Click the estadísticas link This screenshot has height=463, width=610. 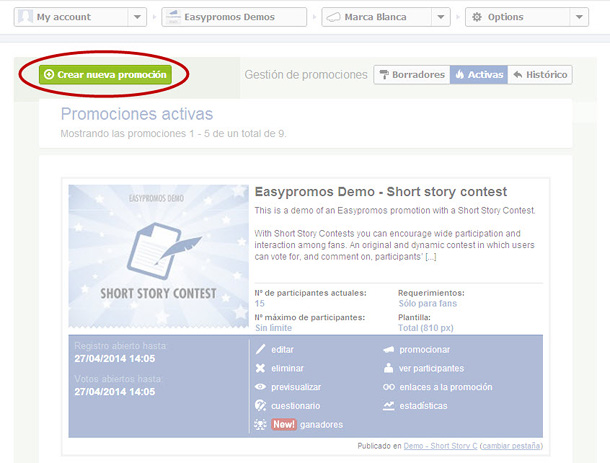(x=423, y=406)
